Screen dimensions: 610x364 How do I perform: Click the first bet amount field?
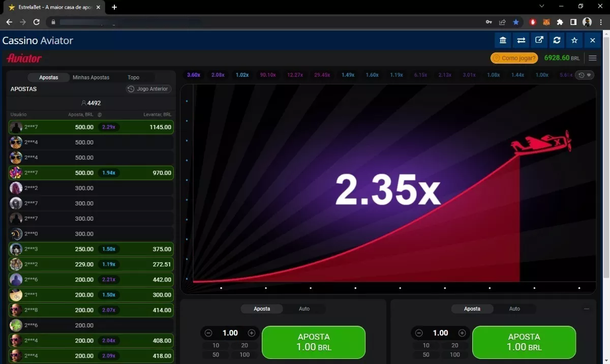coord(230,333)
